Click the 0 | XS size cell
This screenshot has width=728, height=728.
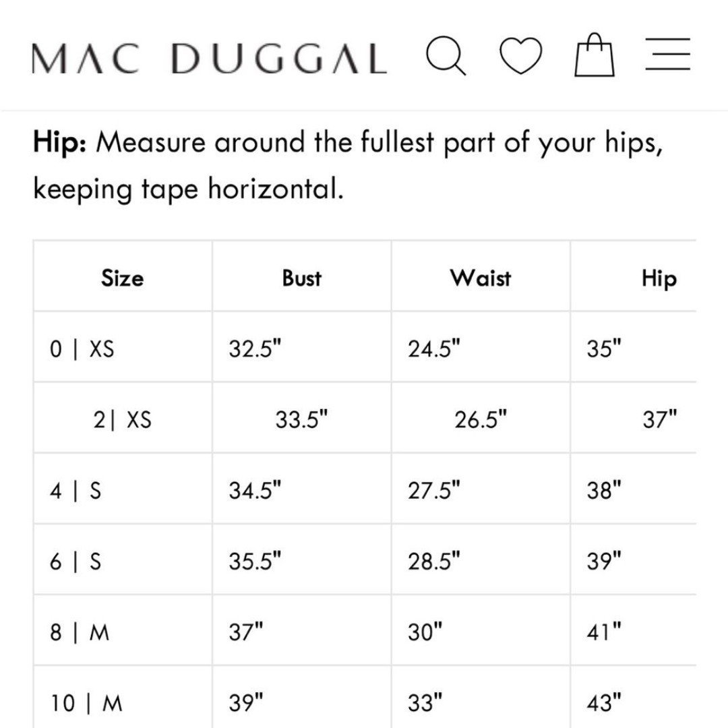(123, 347)
